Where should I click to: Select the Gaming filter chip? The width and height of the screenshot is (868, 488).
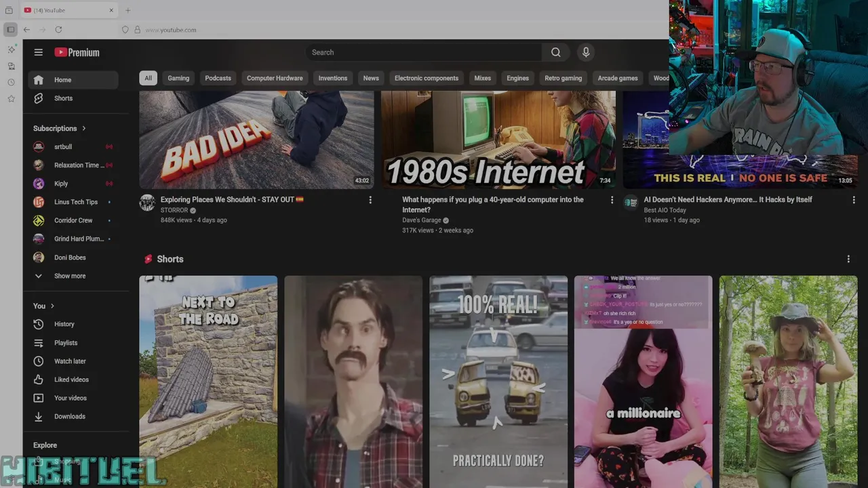pyautogui.click(x=178, y=78)
